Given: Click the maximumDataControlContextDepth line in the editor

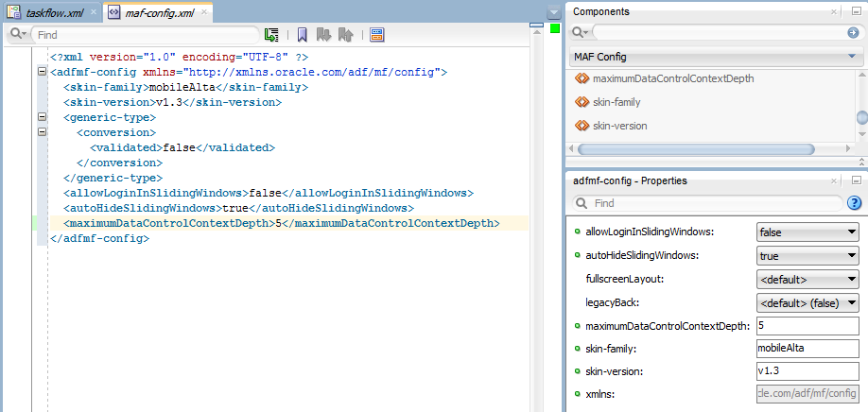Looking at the screenshot, I should point(282,223).
